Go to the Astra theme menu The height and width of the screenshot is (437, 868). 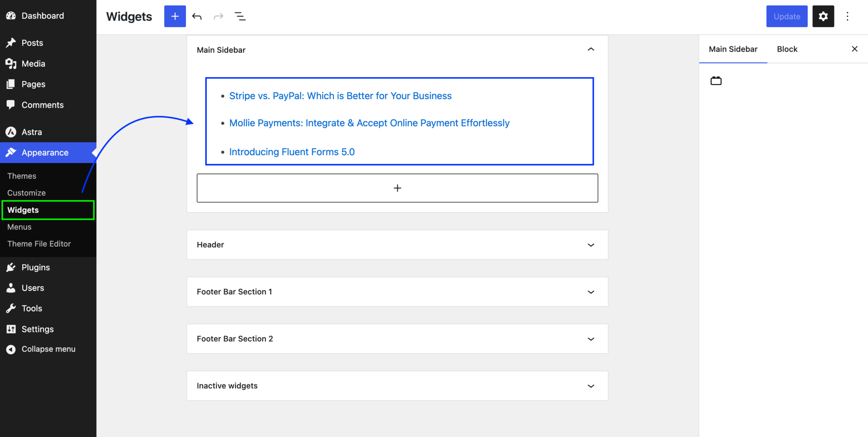tap(32, 132)
